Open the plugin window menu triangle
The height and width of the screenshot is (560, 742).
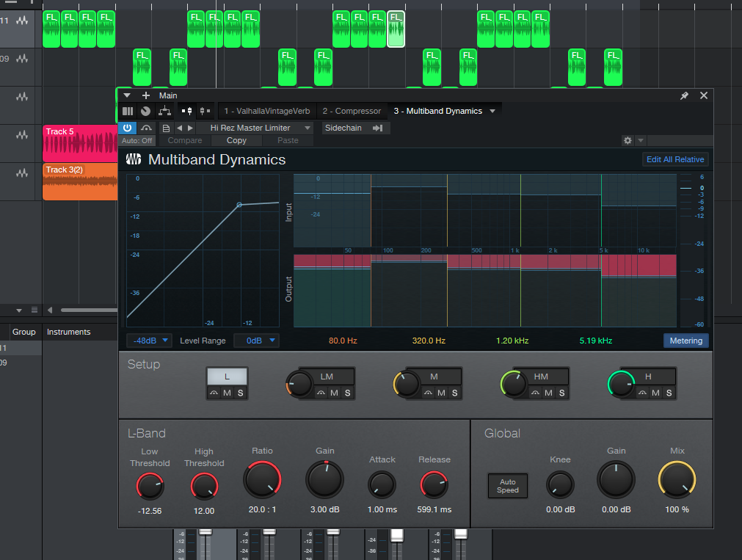127,95
